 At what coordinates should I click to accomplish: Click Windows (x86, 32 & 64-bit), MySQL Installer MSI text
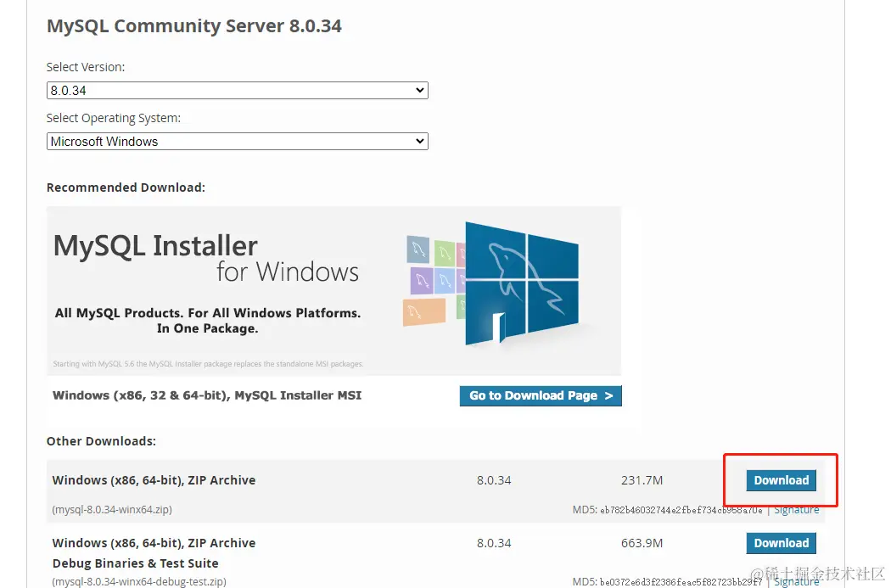tap(207, 395)
